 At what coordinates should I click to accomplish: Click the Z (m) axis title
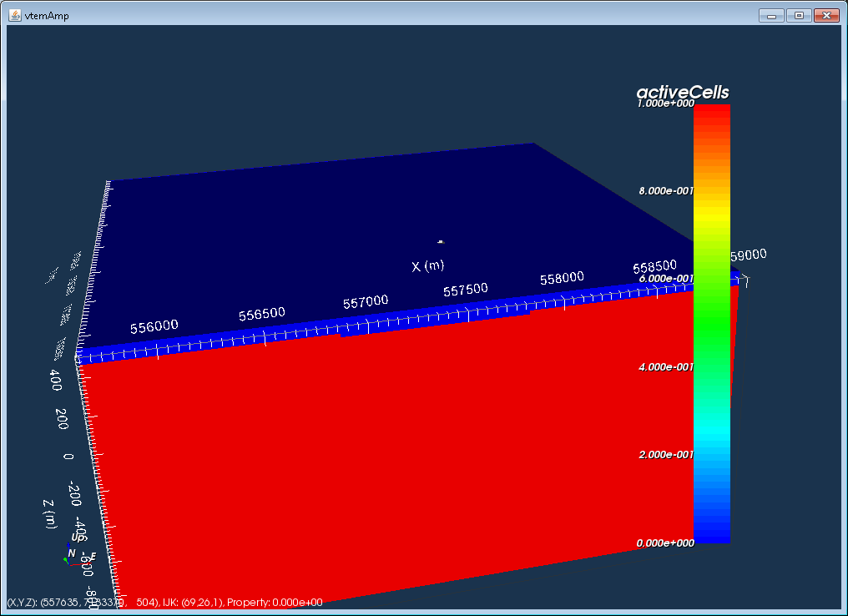(x=50, y=514)
